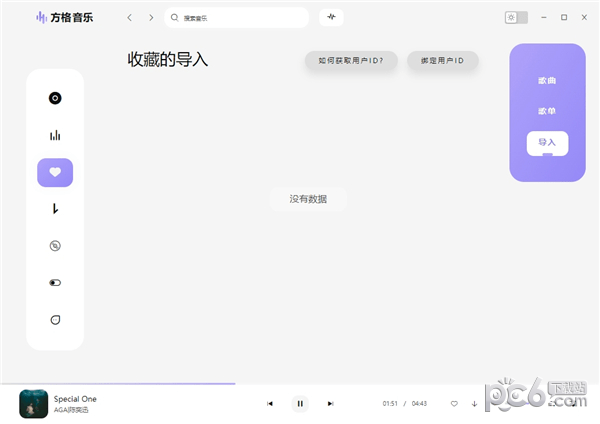Viewport: 600px width, 424px height.
Task: Open the toggle-shaped settings sidebar icon
Action: [x=55, y=283]
